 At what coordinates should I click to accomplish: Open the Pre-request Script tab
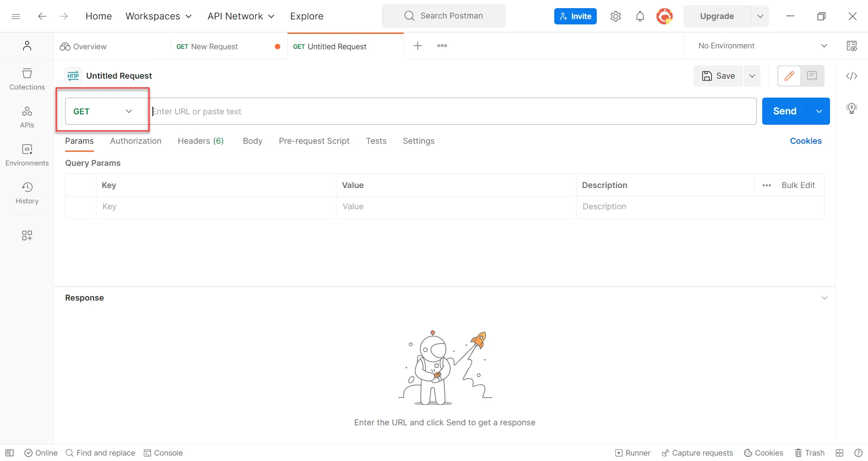coord(314,141)
